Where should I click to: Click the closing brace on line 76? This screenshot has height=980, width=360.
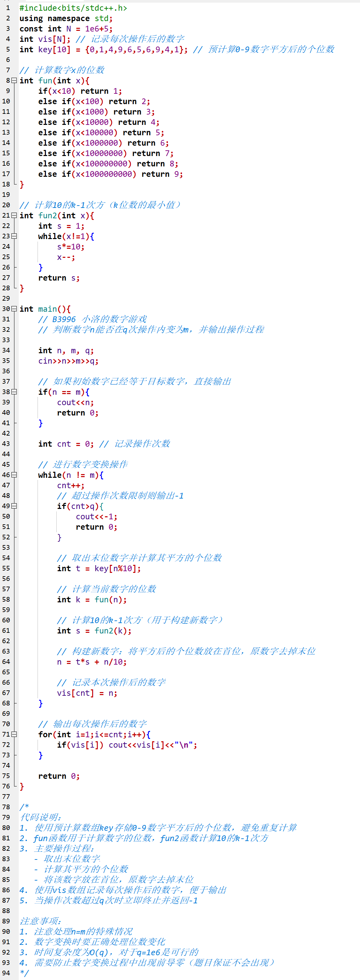(x=22, y=786)
